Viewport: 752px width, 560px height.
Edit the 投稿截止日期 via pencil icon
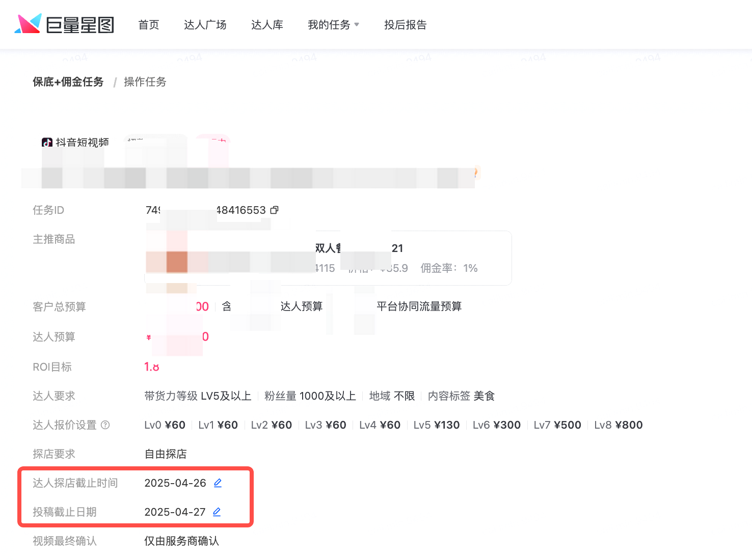pos(217,512)
